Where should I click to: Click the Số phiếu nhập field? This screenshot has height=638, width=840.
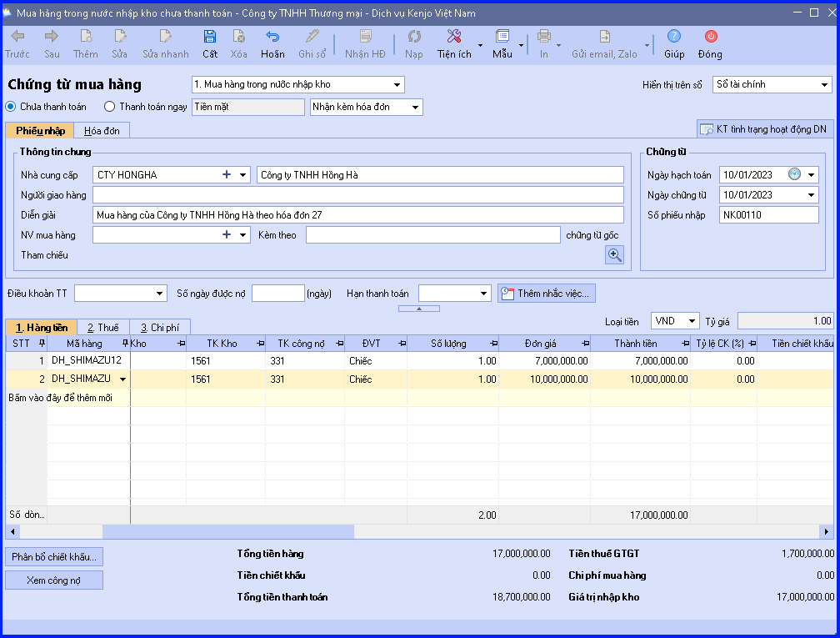coord(768,215)
